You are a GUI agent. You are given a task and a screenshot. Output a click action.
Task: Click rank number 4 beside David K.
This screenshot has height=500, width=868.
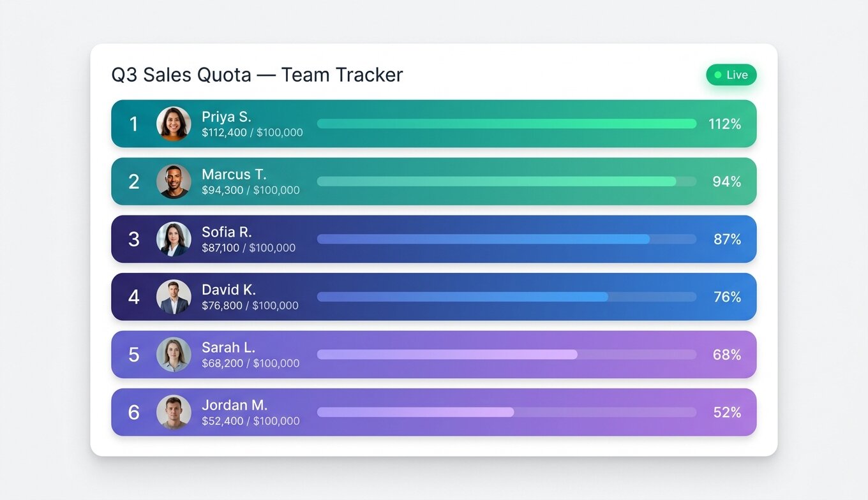pos(133,297)
